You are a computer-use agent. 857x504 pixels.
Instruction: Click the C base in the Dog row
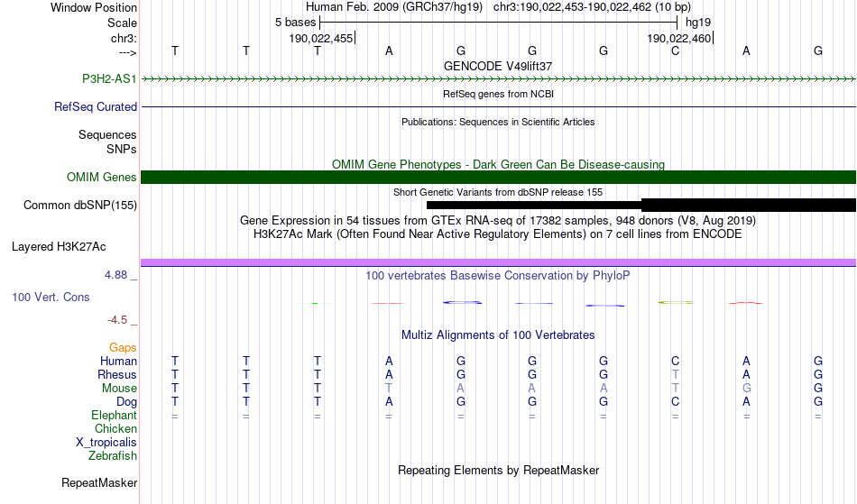tap(675, 402)
